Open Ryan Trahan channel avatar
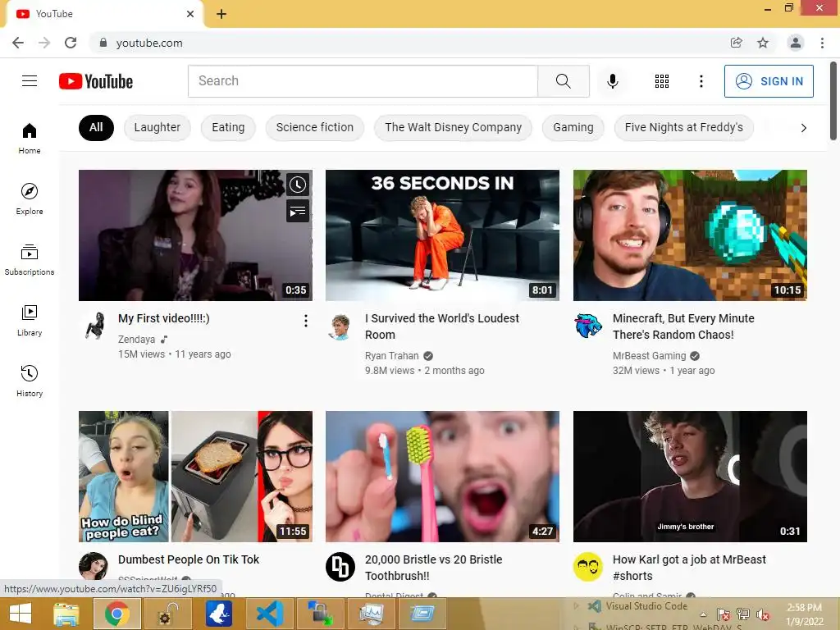Screen dimensions: 840x630 click(x=340, y=326)
